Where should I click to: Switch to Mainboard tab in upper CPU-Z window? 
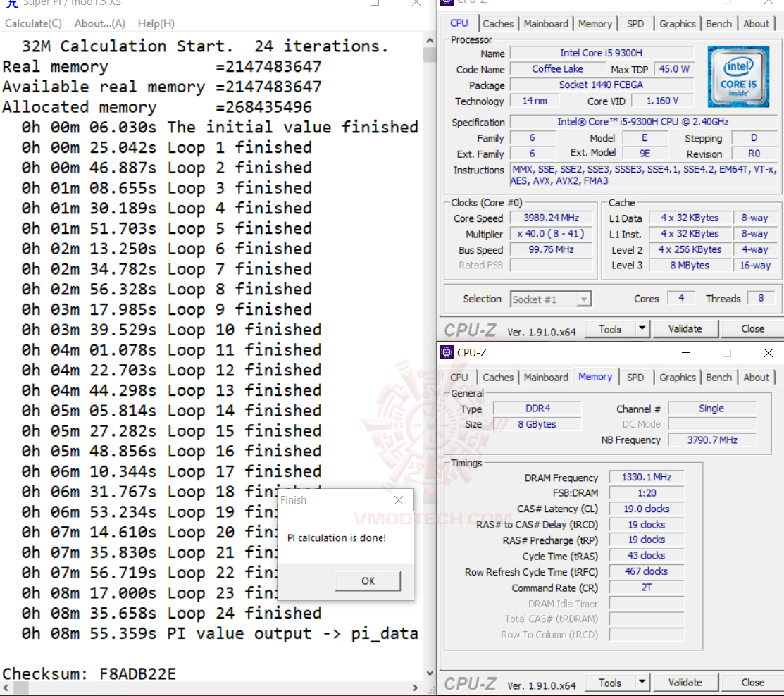(x=546, y=23)
